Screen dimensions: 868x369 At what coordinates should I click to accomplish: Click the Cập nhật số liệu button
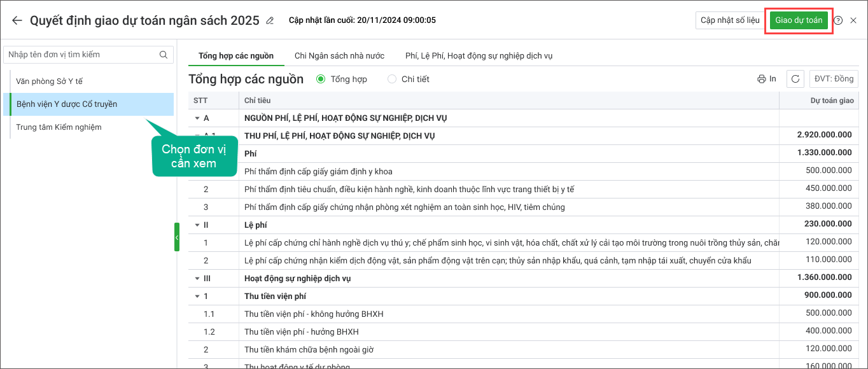tap(730, 20)
